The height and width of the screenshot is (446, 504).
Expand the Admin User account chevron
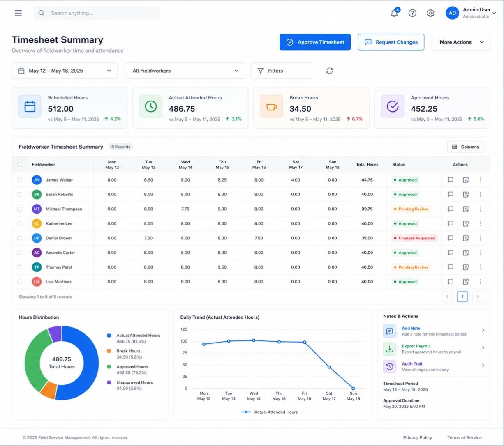tap(494, 14)
